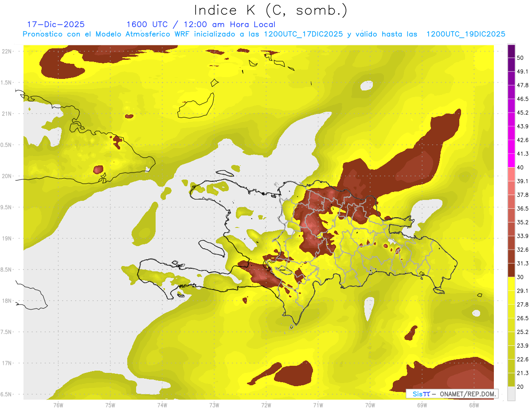Click the colorbar label '39.1'
The width and height of the screenshot is (532, 411).
523,181
